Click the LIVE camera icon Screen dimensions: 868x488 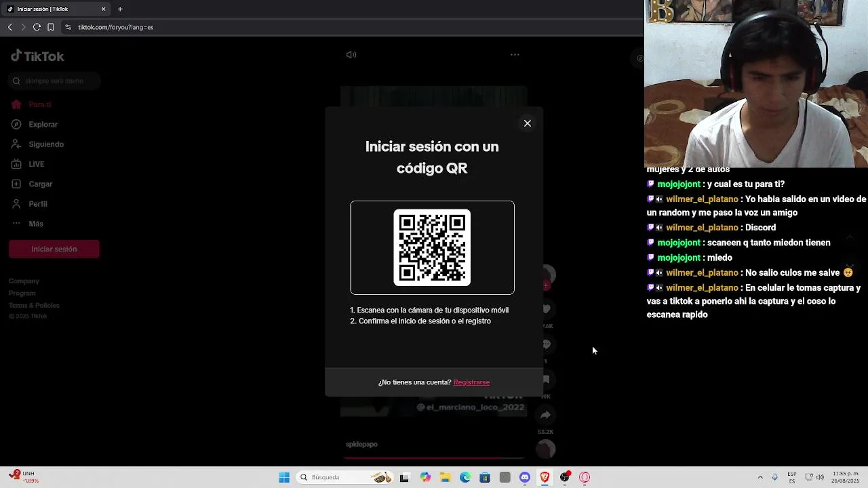click(x=16, y=164)
